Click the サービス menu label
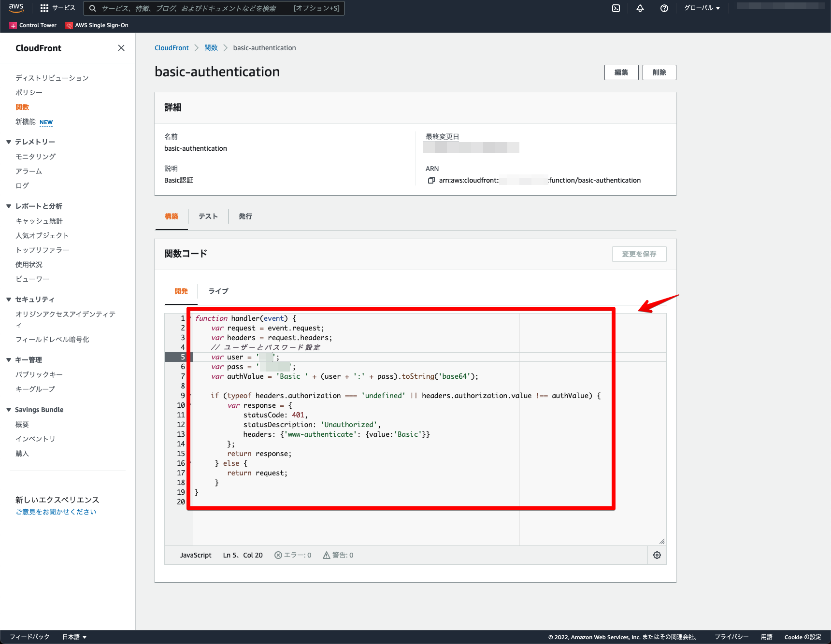The height and width of the screenshot is (644, 831). click(x=64, y=8)
